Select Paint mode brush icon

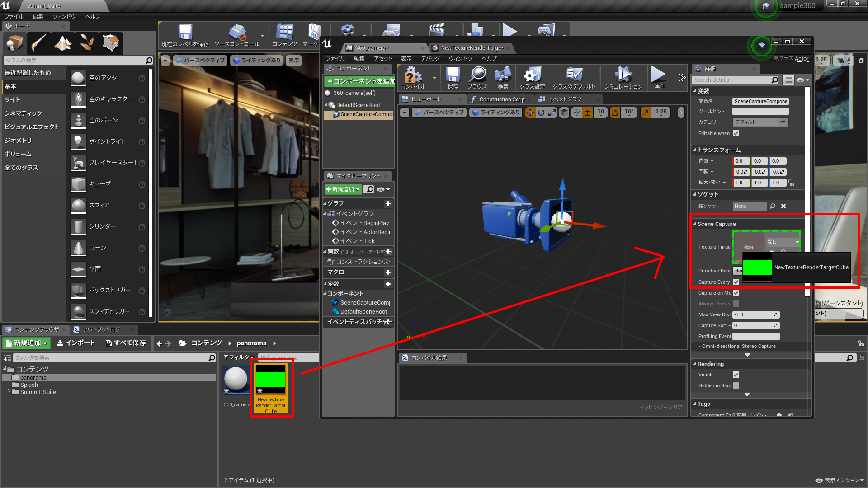point(38,43)
